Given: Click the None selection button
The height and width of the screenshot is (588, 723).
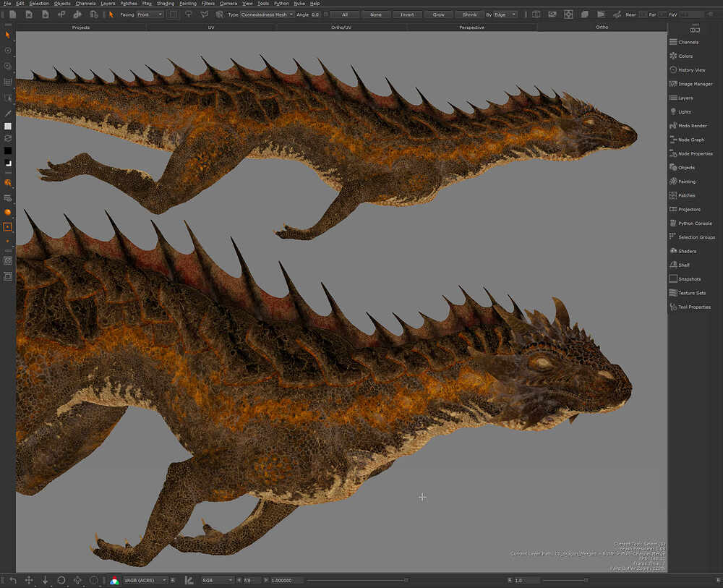Looking at the screenshot, I should click(x=376, y=14).
